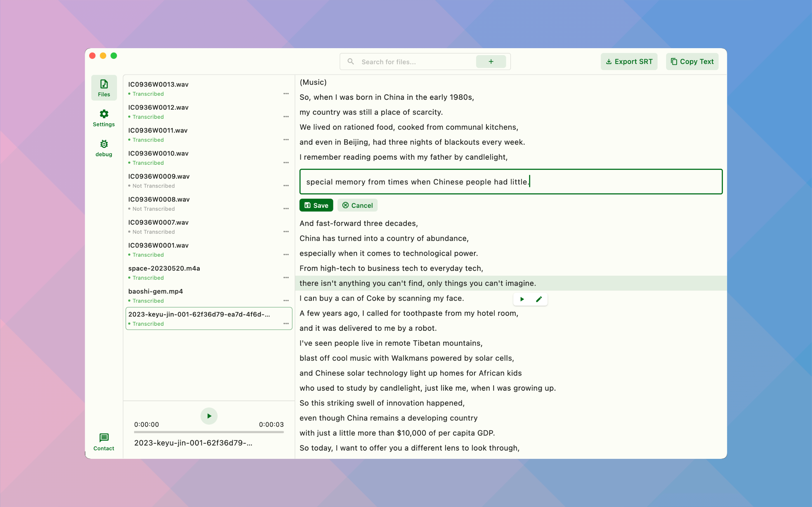Save the edited subtitle text

pyautogui.click(x=316, y=205)
